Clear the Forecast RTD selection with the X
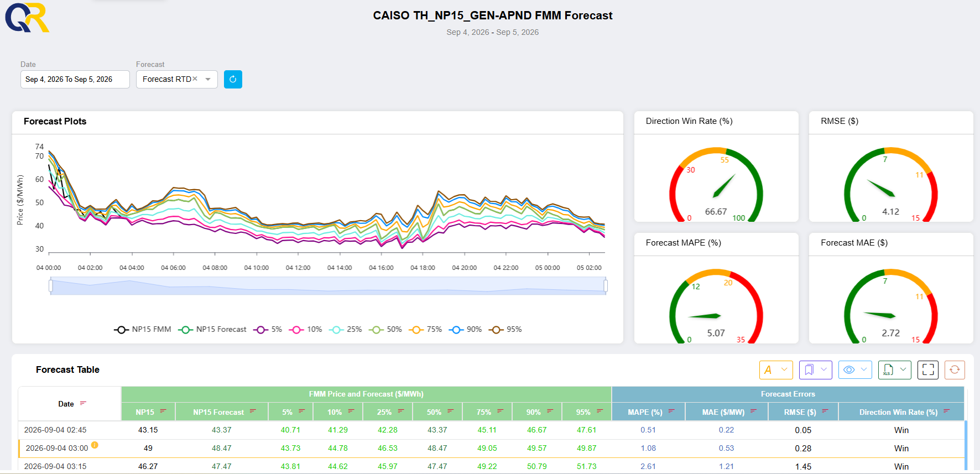This screenshot has width=980, height=474. pos(195,79)
